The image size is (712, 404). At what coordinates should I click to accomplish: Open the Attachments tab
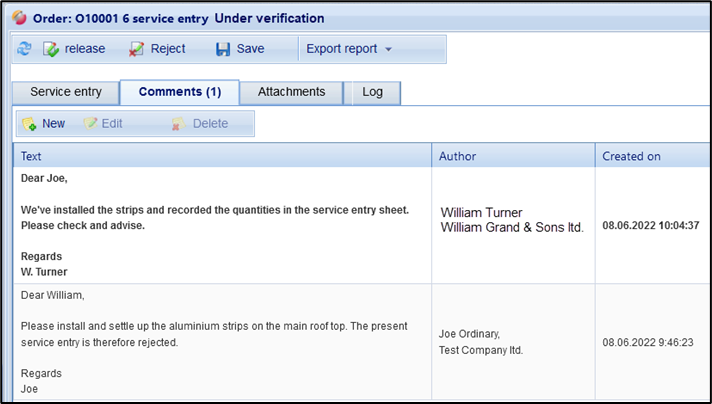(291, 92)
